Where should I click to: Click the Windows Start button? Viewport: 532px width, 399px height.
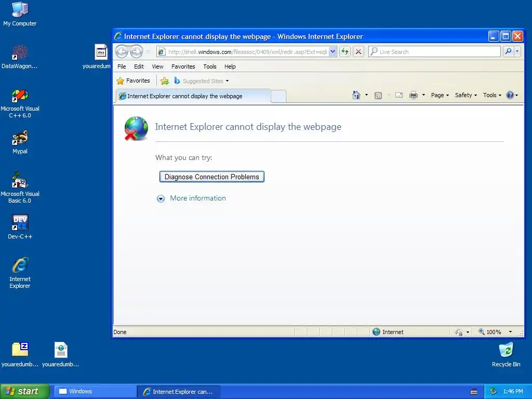(x=25, y=391)
